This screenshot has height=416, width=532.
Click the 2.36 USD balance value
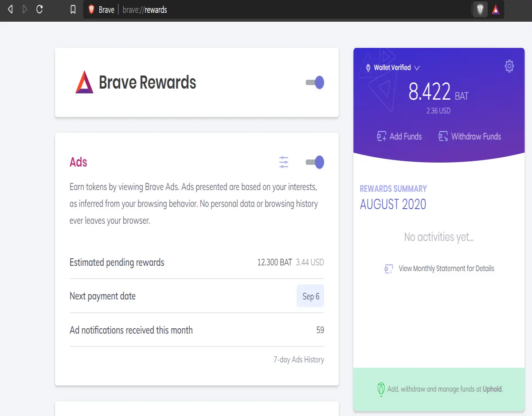438,111
